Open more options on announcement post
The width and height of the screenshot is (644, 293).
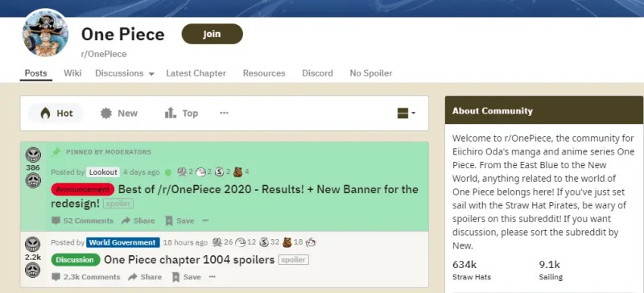click(206, 221)
